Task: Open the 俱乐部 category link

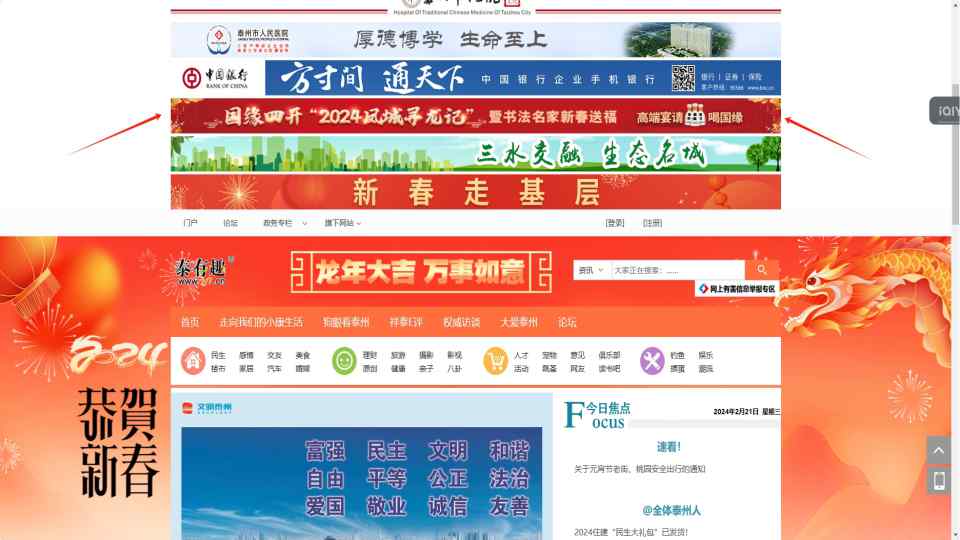Action: 609,355
